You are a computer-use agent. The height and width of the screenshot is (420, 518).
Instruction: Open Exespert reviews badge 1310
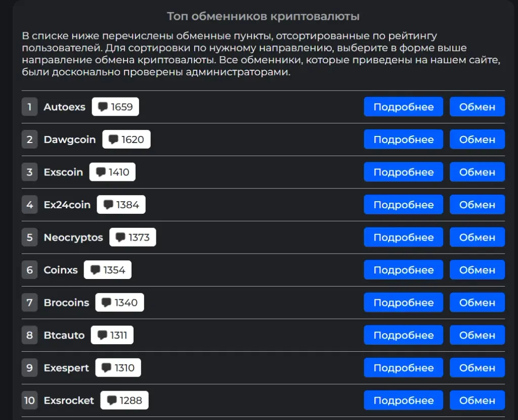tap(118, 367)
